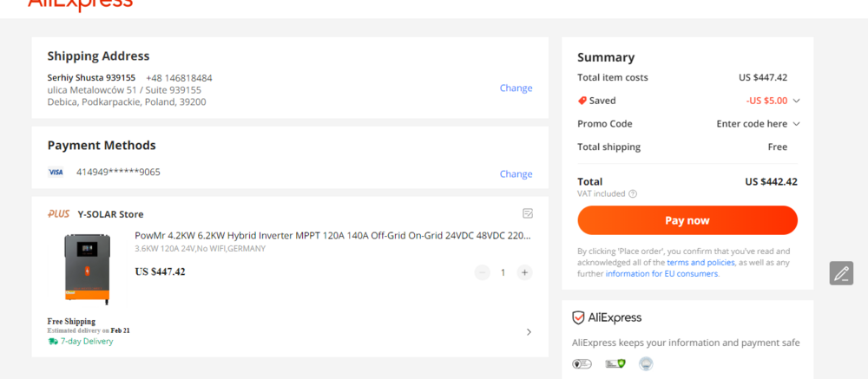Click the VAT included help question icon
Viewport: 868px width, 379px height.
click(633, 194)
